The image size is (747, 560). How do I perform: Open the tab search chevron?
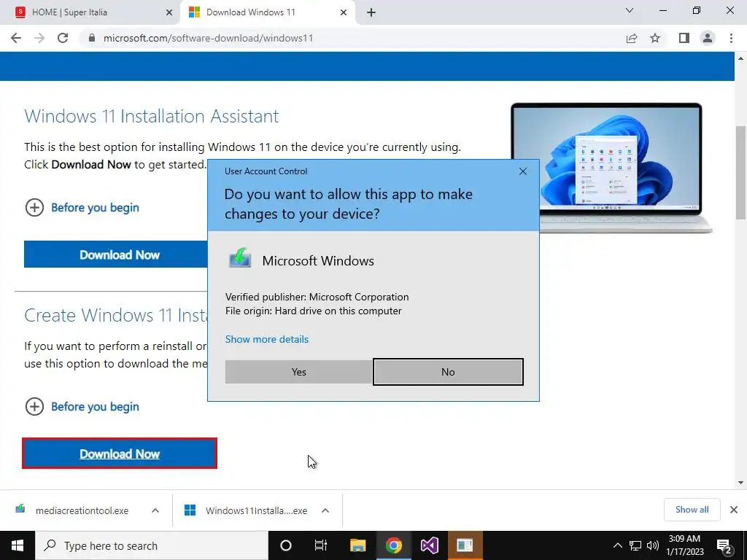630,10
